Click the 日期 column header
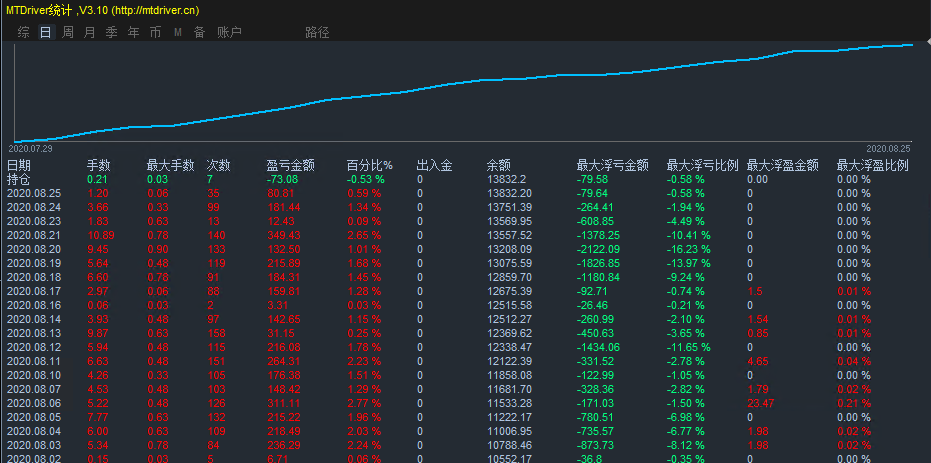Viewport: 931px width, 463px height. [19, 165]
